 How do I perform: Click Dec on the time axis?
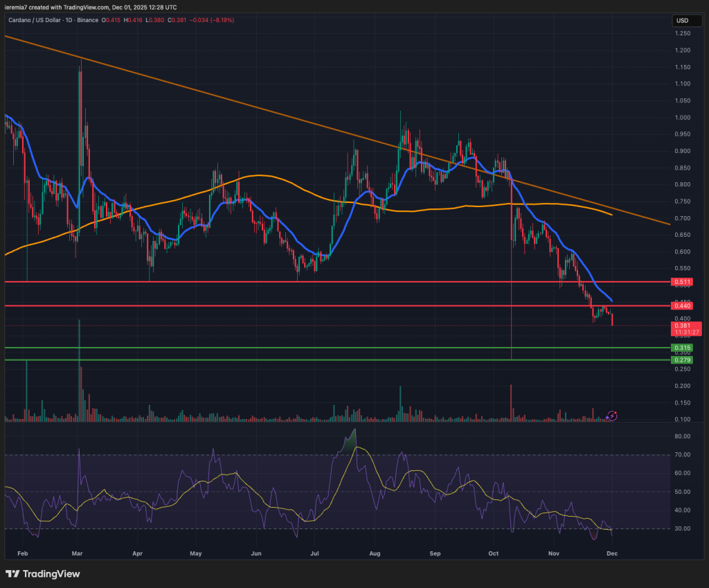click(x=612, y=553)
